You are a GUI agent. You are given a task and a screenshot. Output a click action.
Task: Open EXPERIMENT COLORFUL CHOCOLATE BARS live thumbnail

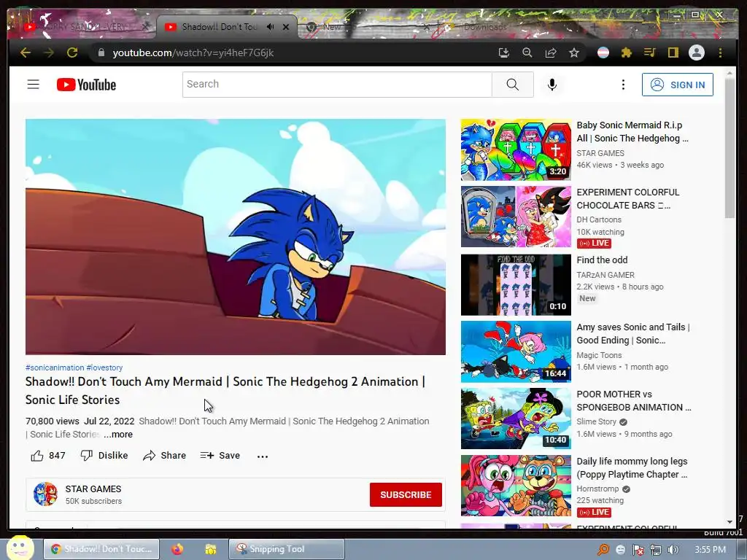(516, 217)
